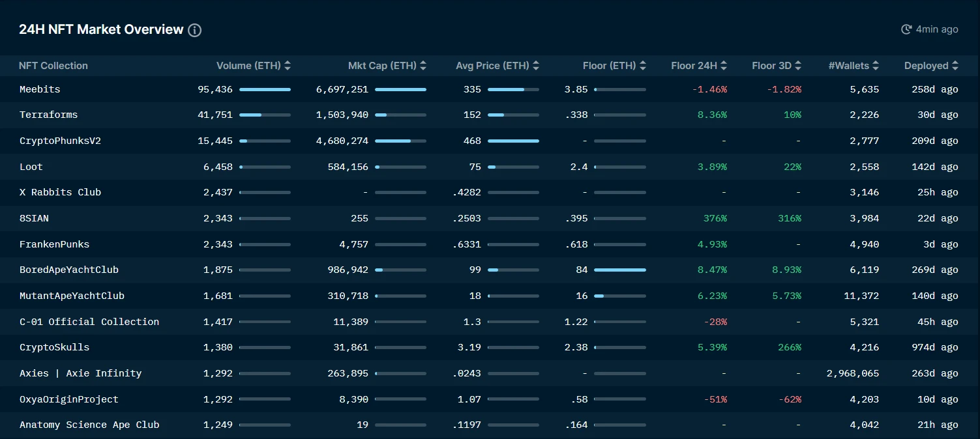Select the Anatomy Science Ape Club row
980x439 pixels.
click(89, 425)
